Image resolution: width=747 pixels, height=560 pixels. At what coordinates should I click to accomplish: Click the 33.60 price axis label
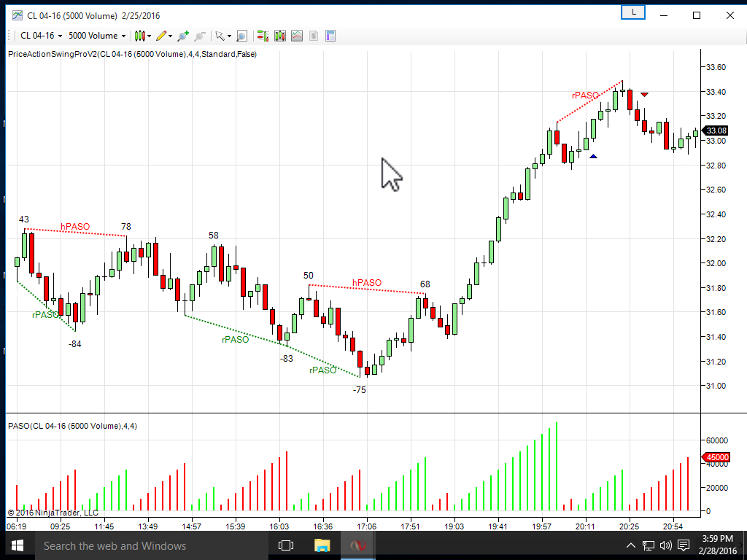pyautogui.click(x=715, y=67)
